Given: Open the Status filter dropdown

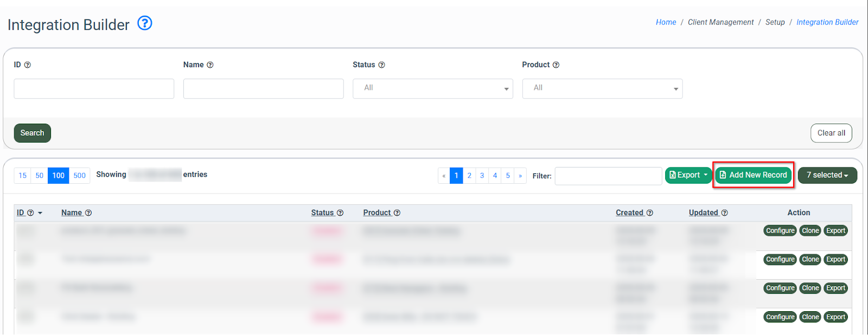Looking at the screenshot, I should 432,88.
